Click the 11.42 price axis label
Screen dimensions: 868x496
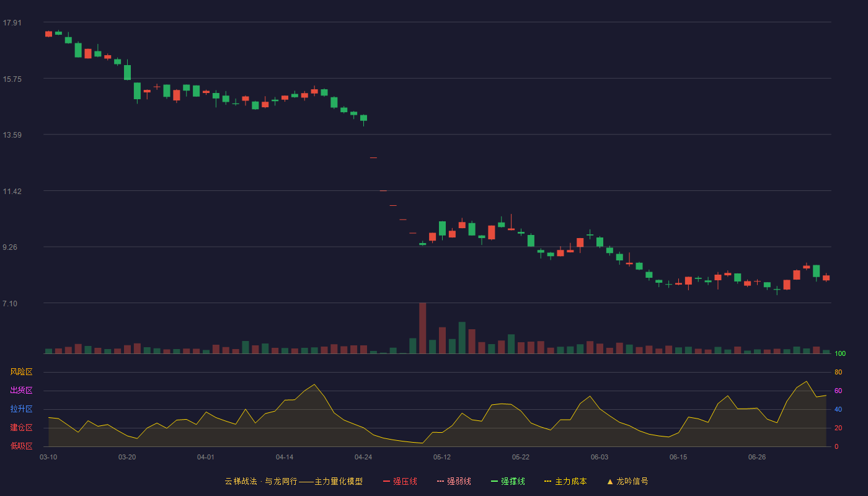click(x=12, y=192)
